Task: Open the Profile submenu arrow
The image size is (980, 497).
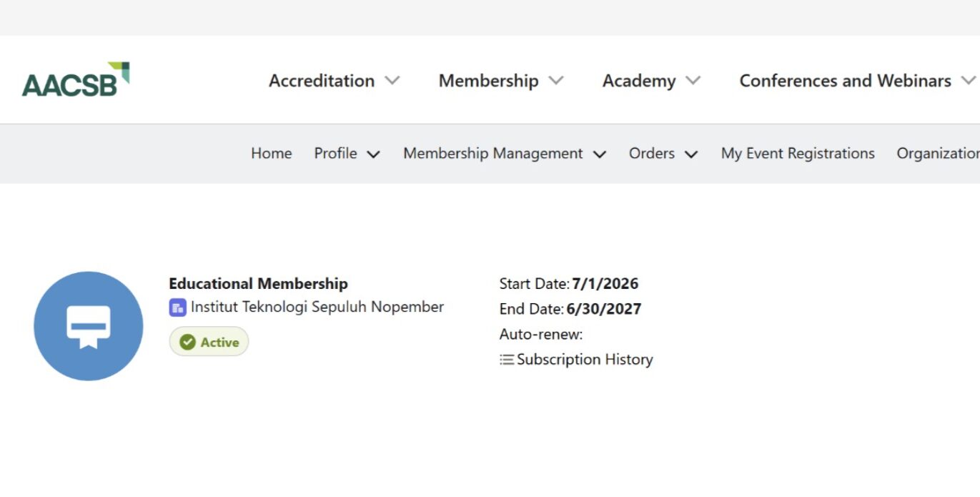Action: [373, 154]
